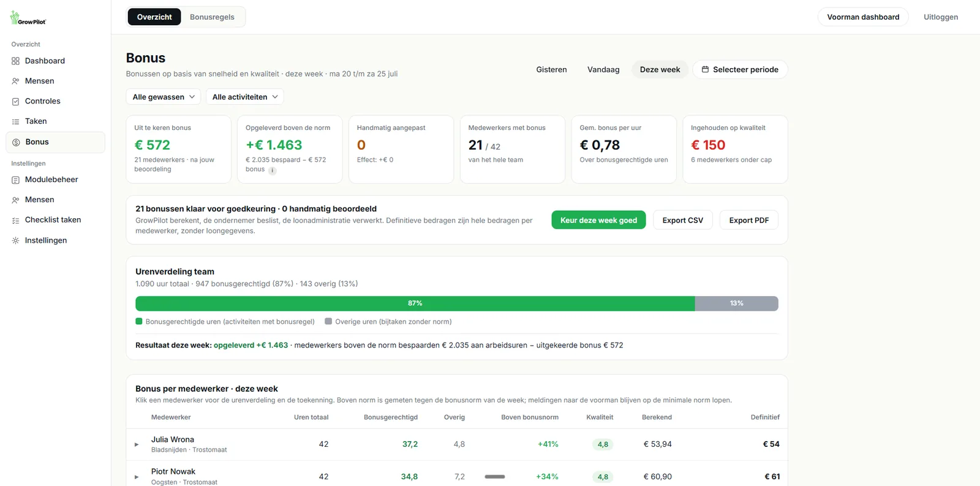Click the Boven bonusnorm column header
The height and width of the screenshot is (486, 980).
pos(530,417)
